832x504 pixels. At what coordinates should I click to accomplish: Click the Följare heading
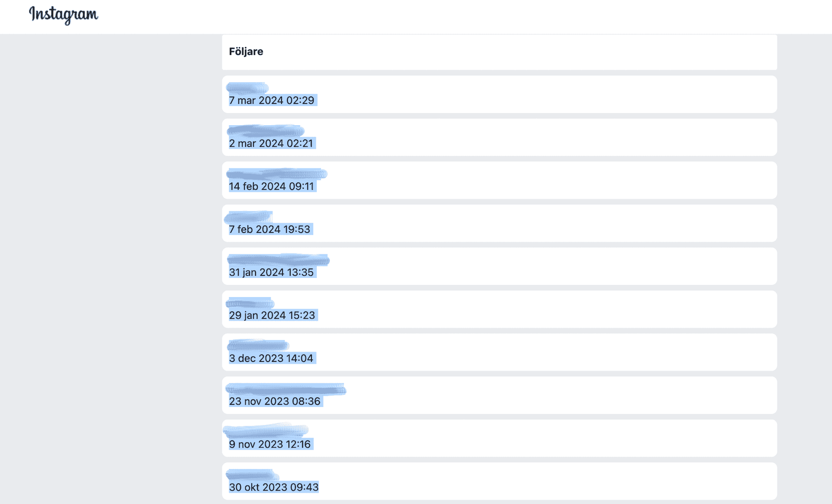tap(246, 52)
